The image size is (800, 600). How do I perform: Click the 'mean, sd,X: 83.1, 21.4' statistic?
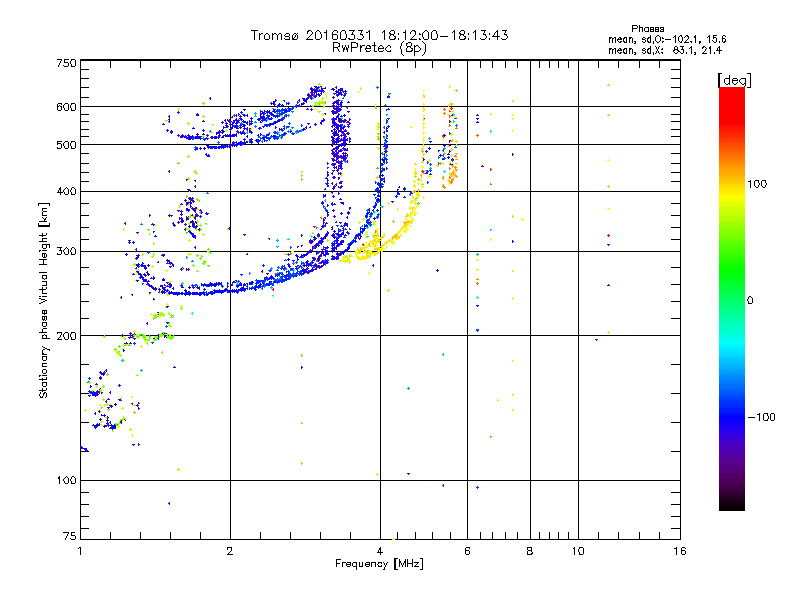pyautogui.click(x=665, y=50)
